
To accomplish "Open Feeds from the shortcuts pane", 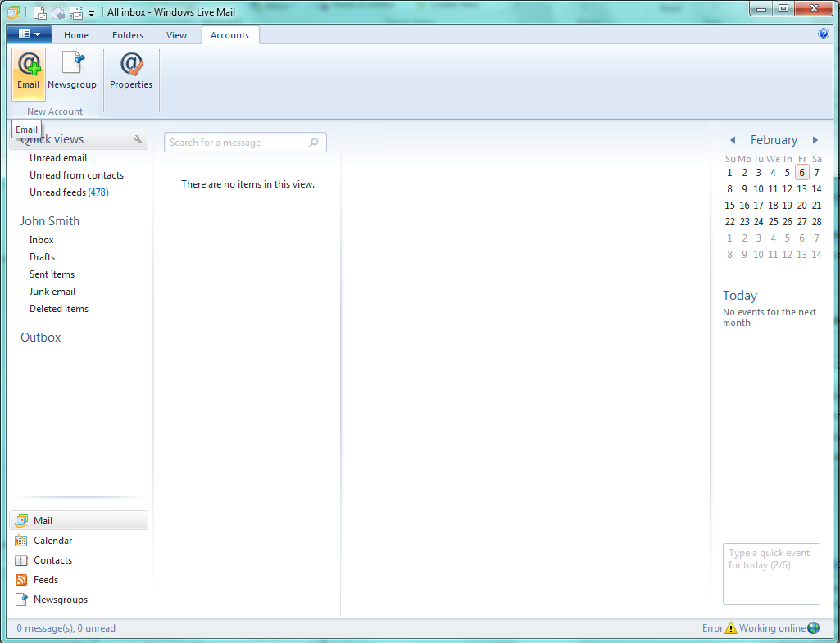I will tap(46, 580).
